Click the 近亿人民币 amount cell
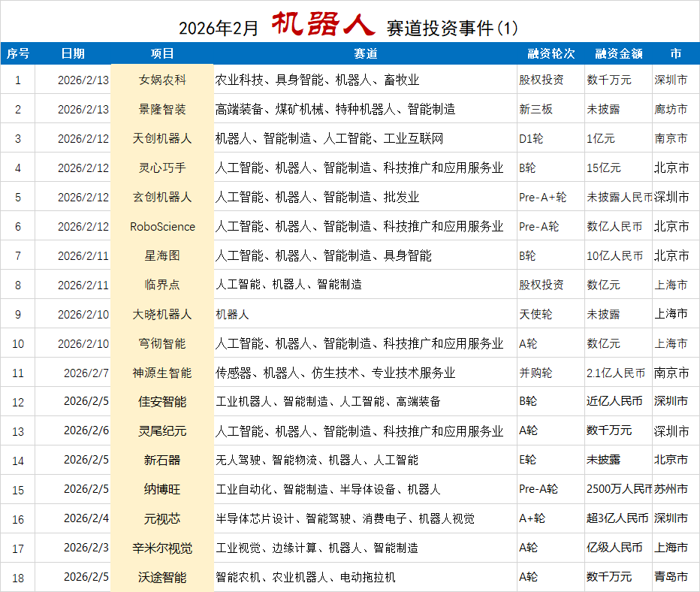This screenshot has height=592, width=700. 618,402
